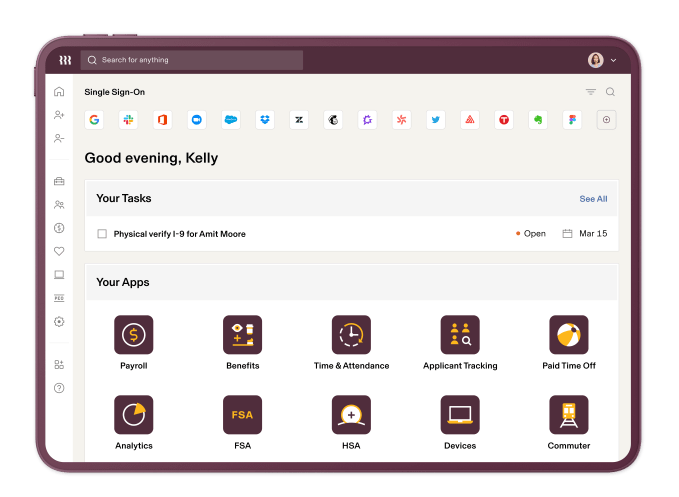Open Google single sign-on icon

pyautogui.click(x=94, y=120)
